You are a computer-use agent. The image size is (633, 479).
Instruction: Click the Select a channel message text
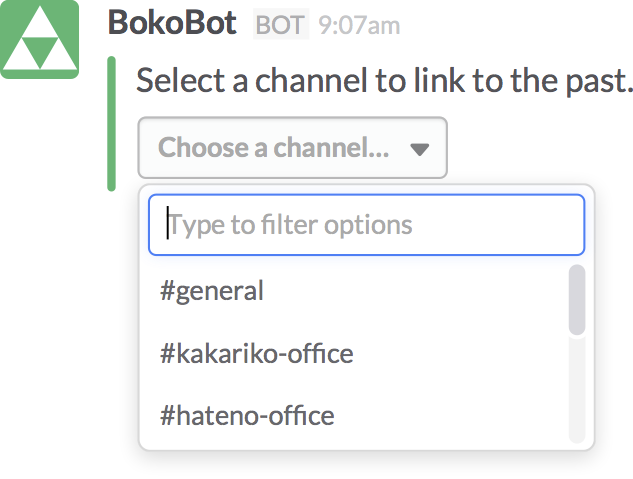tap(385, 81)
